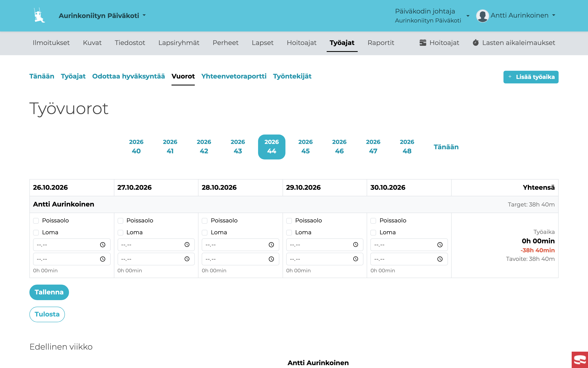This screenshot has width=588, height=368.
Task: Click clock icon in 26.10.2026 end time
Action: (x=103, y=259)
